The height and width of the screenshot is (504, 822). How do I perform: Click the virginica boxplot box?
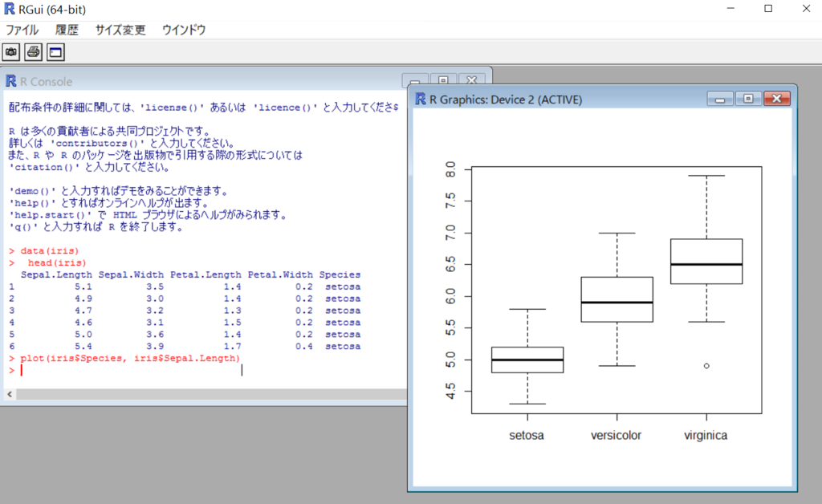point(706,262)
